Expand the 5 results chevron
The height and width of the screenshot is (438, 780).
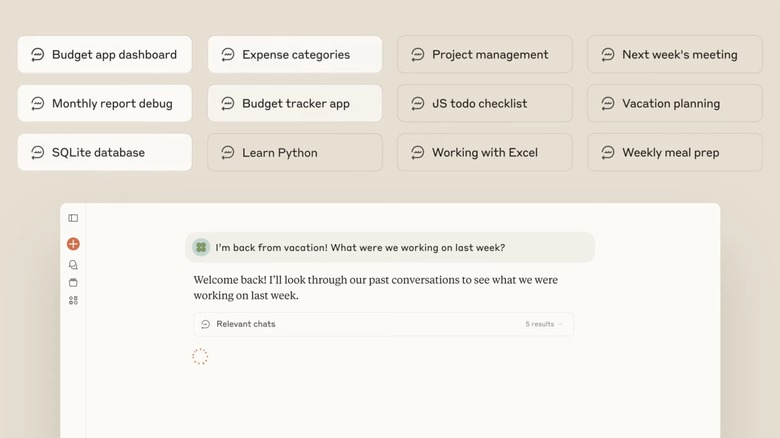click(x=560, y=324)
